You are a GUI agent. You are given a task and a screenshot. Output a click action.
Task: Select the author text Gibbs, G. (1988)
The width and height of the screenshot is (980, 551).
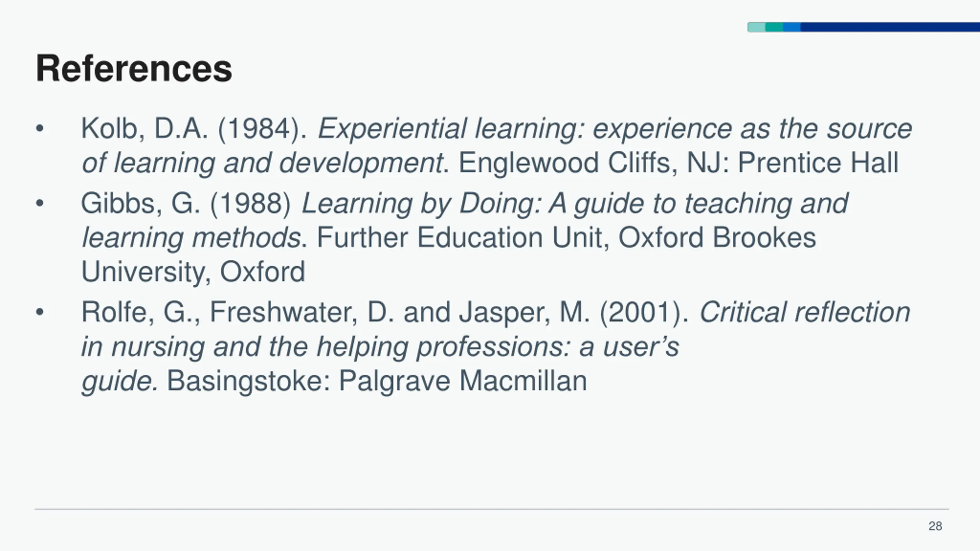click(186, 203)
